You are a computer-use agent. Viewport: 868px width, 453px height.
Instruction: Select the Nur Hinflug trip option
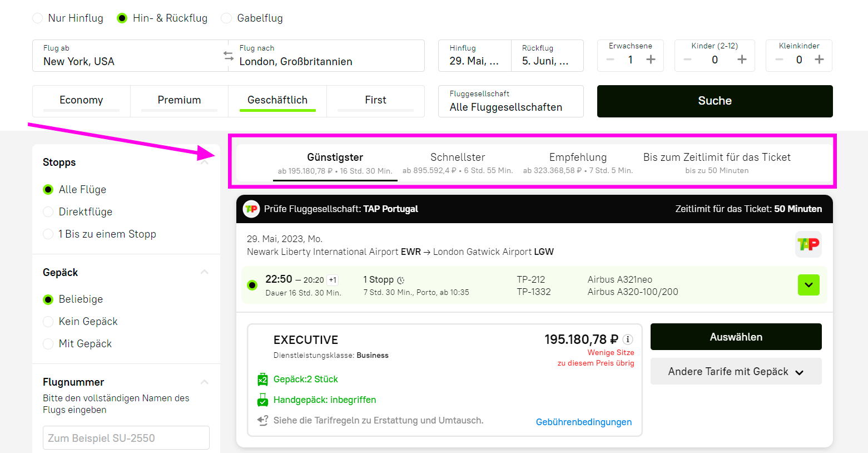click(38, 18)
